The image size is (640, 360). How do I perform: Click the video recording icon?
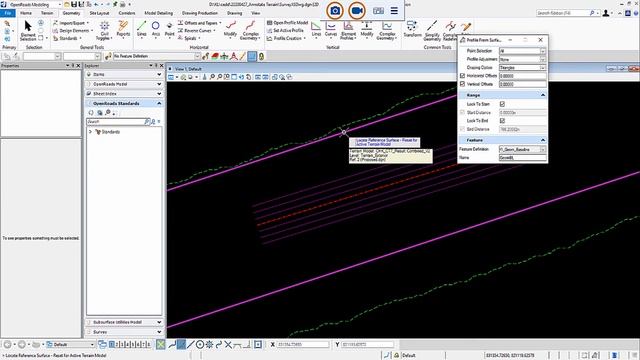click(x=357, y=11)
